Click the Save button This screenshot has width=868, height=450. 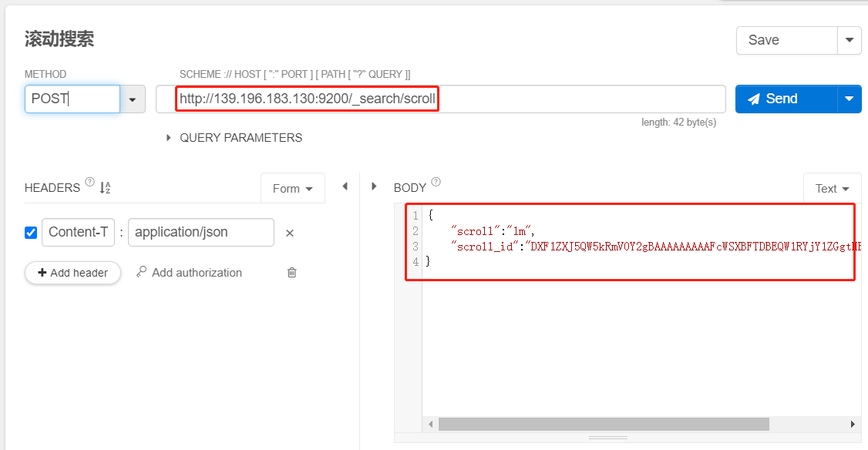click(x=786, y=40)
